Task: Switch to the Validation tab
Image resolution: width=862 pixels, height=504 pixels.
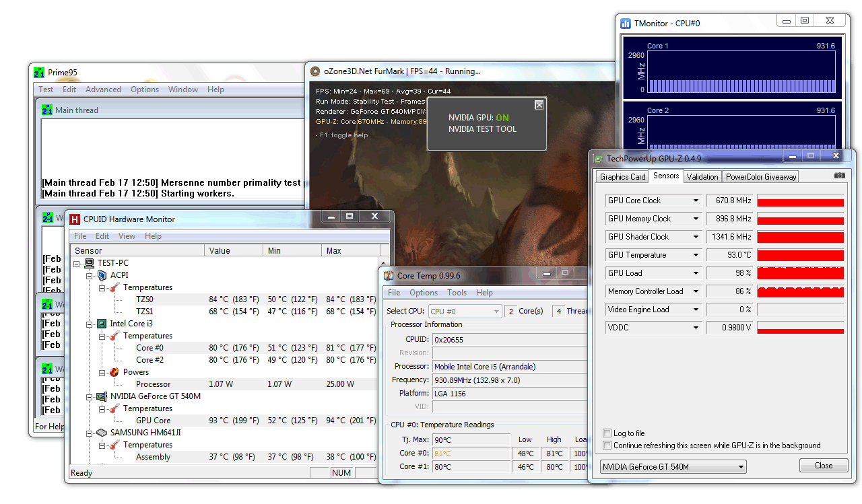Action: [702, 177]
